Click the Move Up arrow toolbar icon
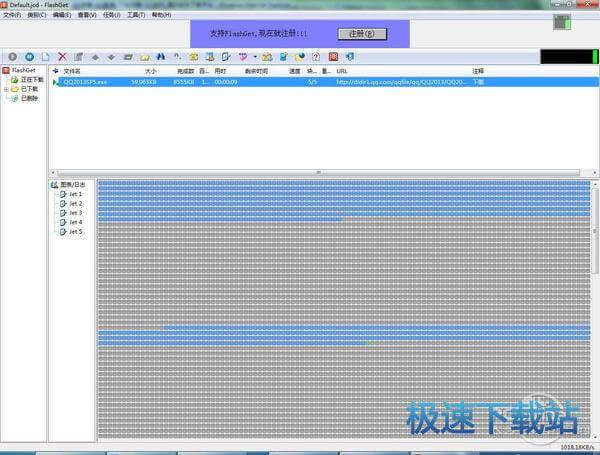 click(95, 57)
